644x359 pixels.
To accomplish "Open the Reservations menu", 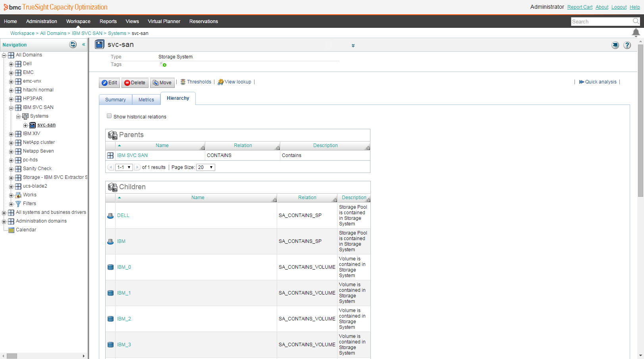I will (204, 21).
